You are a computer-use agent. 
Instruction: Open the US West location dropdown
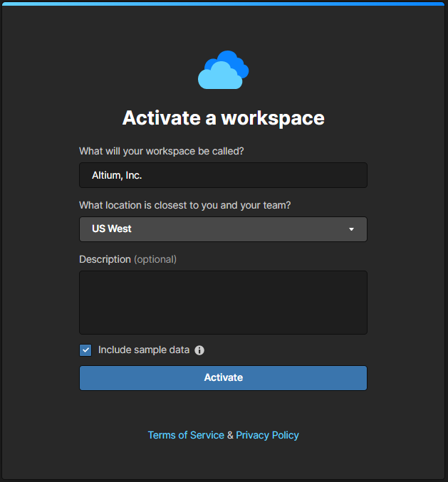coord(223,229)
